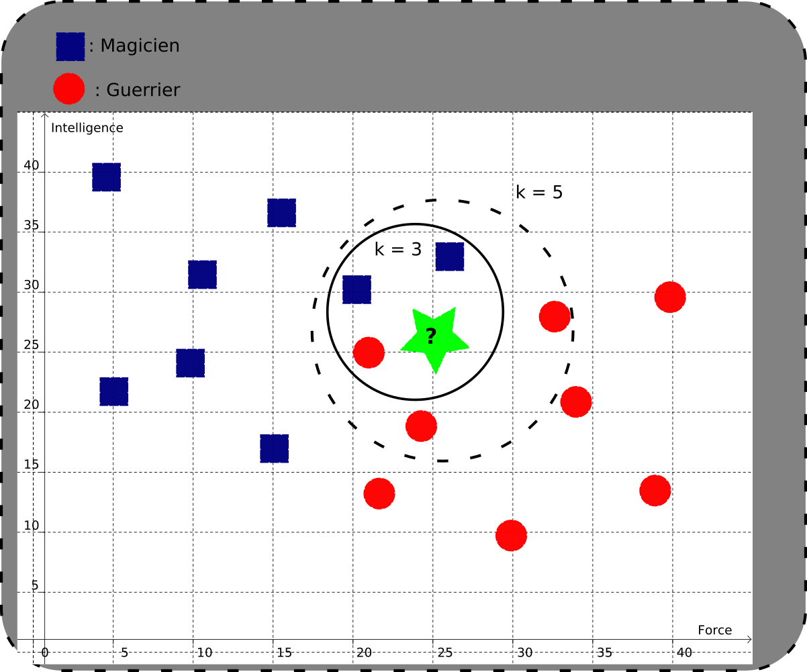Viewport: 807px width, 672px height.
Task: Click the green star with question mark
Action: (434, 339)
